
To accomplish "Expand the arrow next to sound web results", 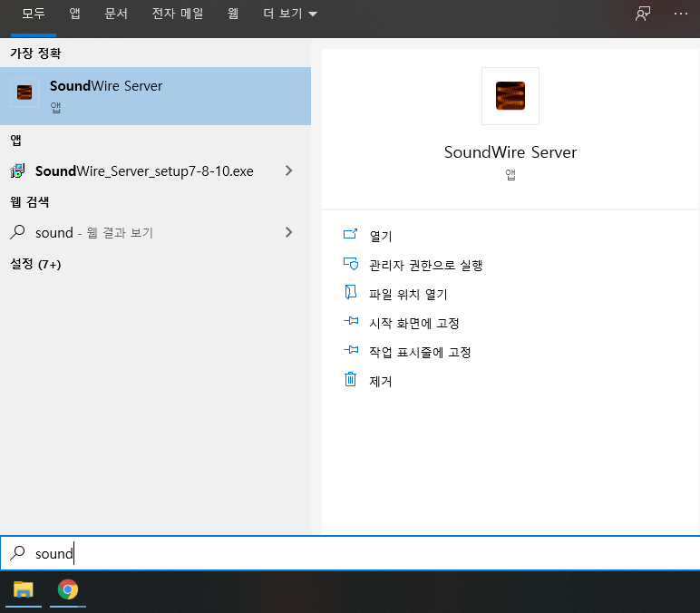I will tap(289, 232).
